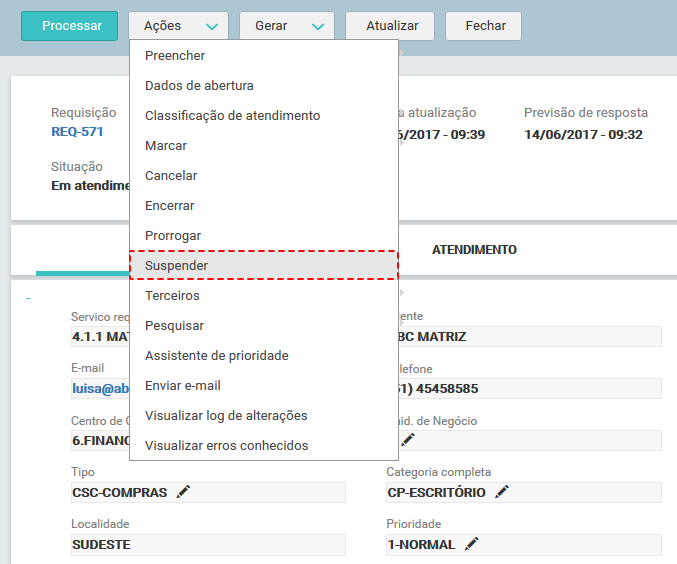This screenshot has width=677, height=564.
Task: Open the Ações dropdown arrow
Action: (211, 26)
